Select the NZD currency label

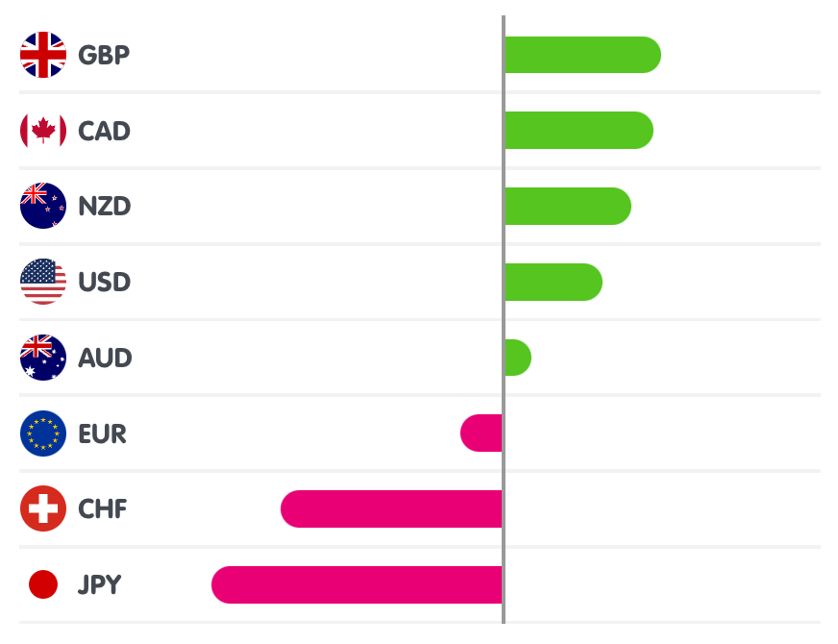[104, 206]
